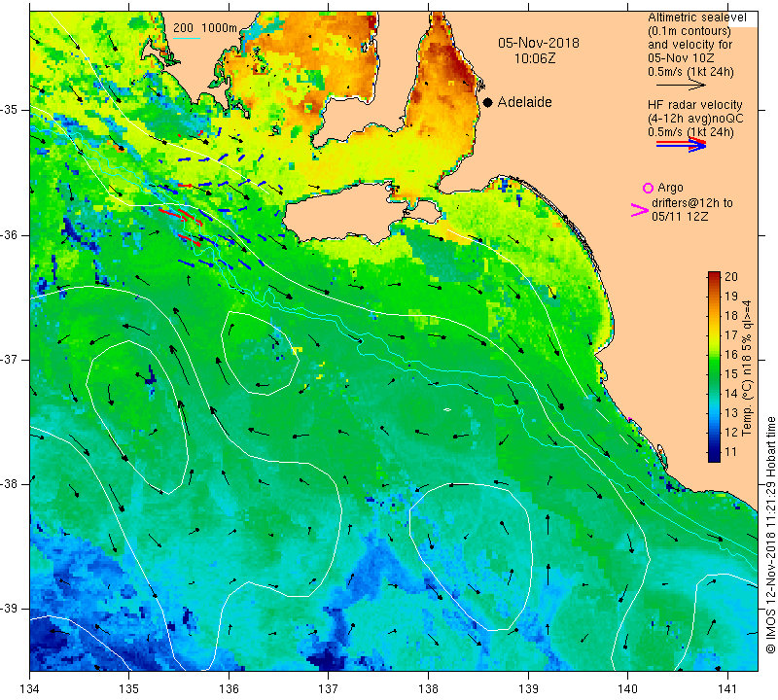This screenshot has width=778, height=700.
Task: Click the dark red top of temperature colorbar
Action: point(714,275)
